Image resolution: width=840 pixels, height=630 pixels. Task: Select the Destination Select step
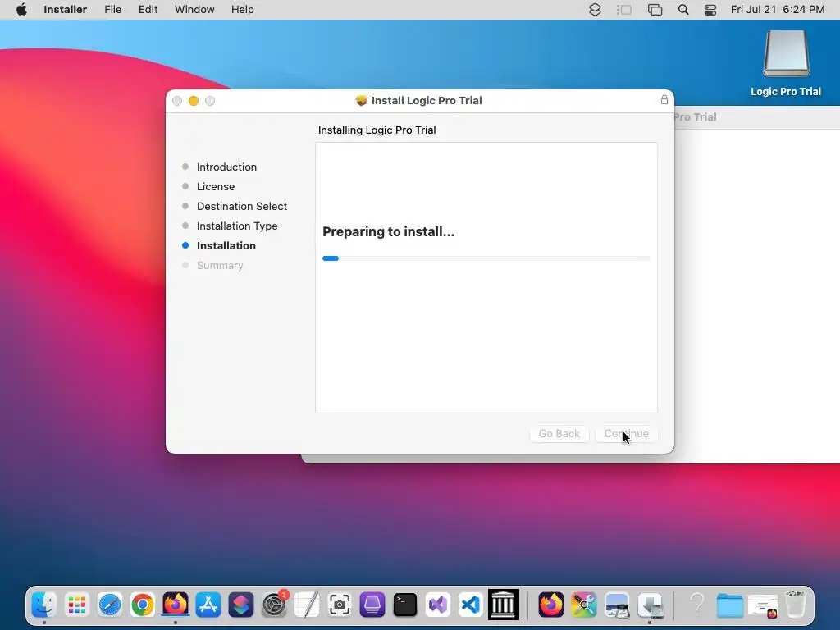click(x=242, y=206)
